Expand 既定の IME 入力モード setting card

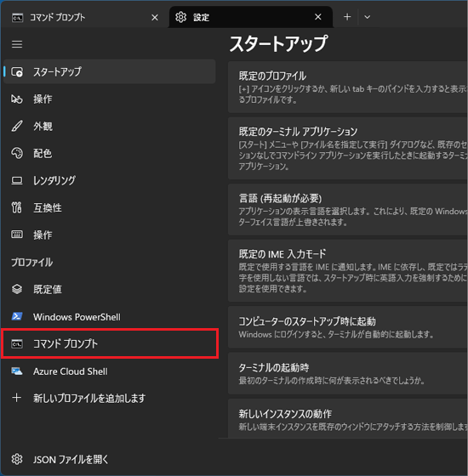tap(348, 271)
